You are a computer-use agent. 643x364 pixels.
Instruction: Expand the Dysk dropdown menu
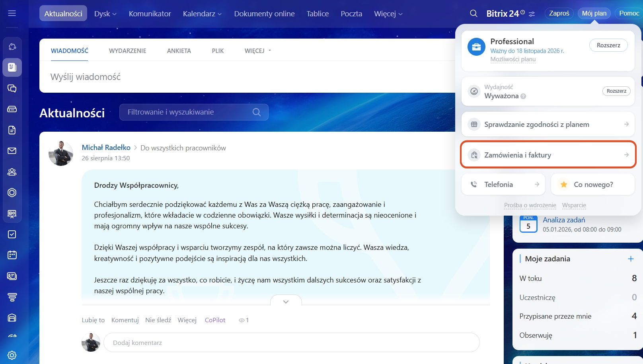[x=105, y=14]
